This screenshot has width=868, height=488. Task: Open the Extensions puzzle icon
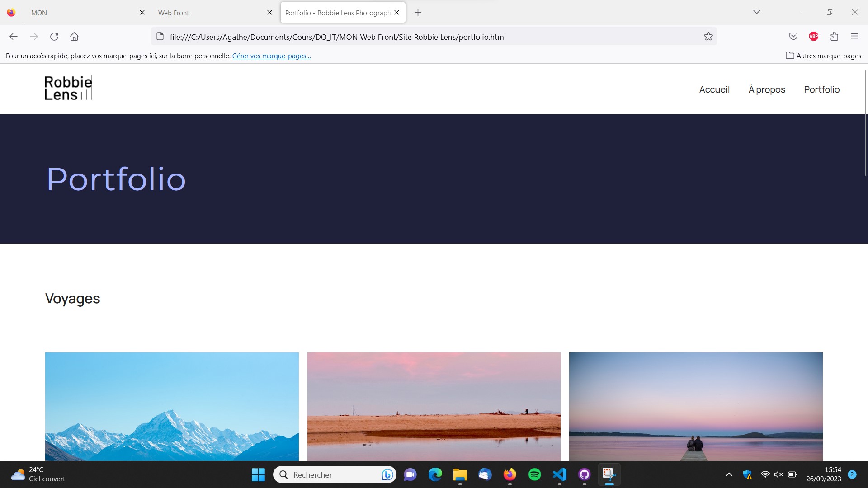click(834, 37)
